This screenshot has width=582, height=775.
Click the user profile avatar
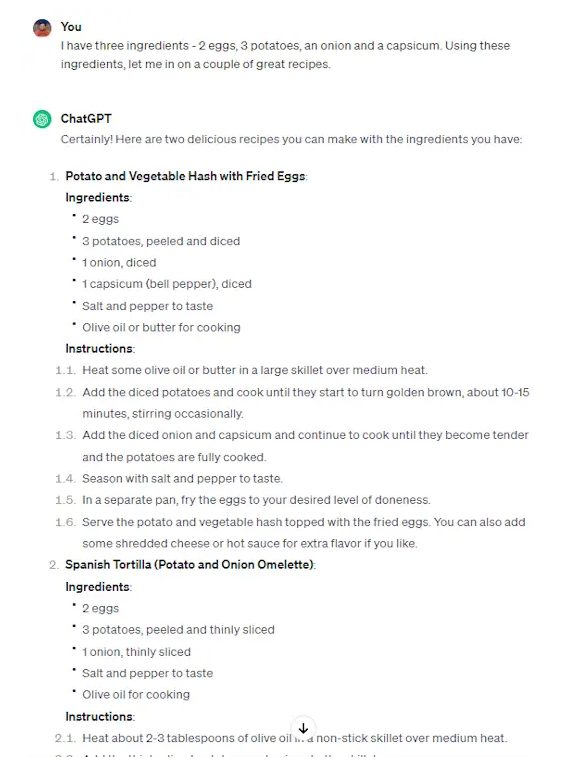[x=42, y=28]
